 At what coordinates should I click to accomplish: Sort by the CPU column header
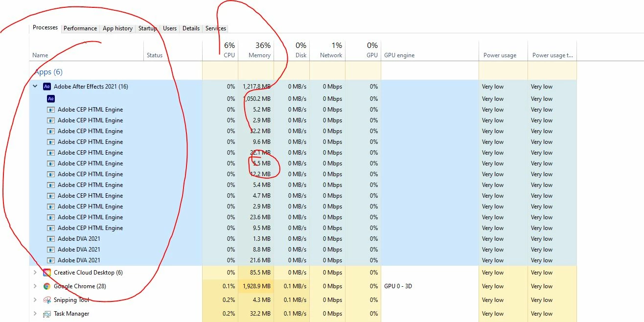click(x=220, y=50)
